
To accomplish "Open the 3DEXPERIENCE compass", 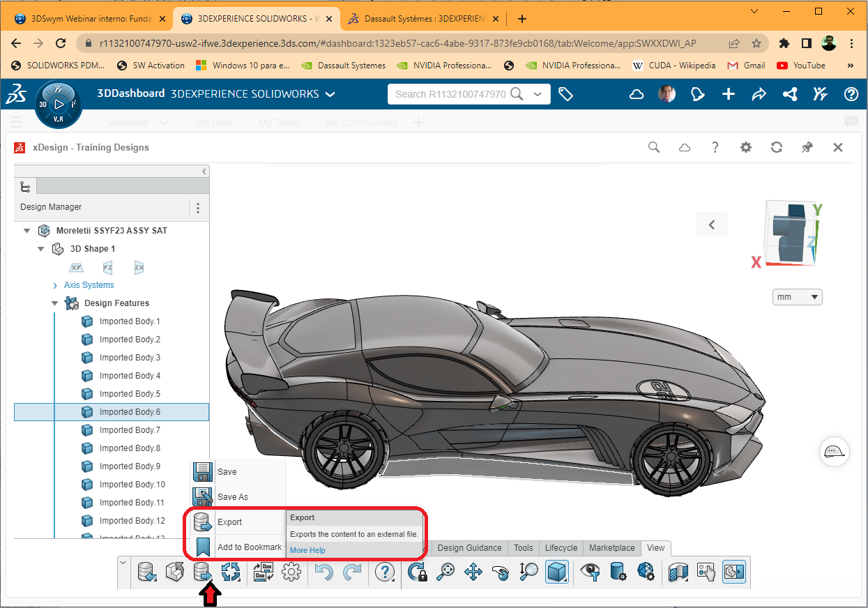I will (59, 103).
